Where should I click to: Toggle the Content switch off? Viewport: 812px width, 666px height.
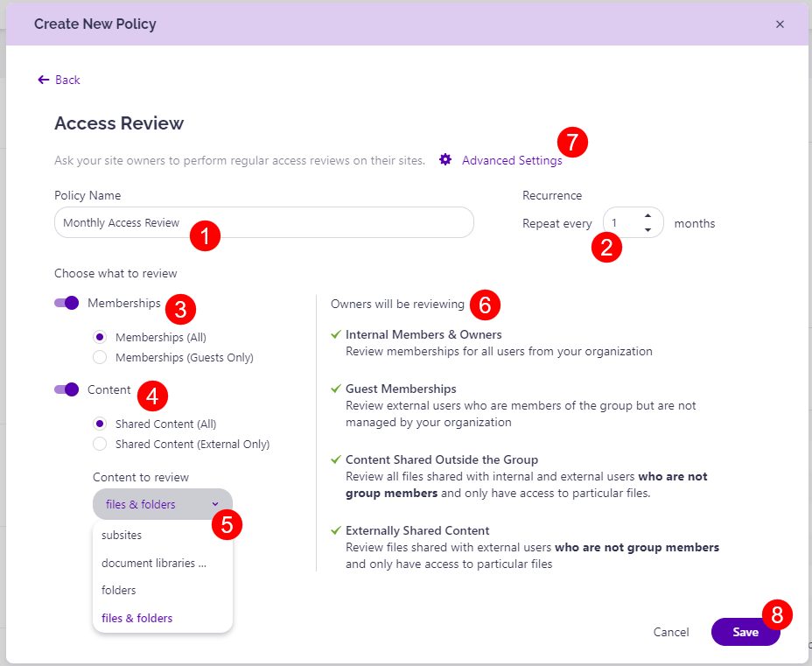click(x=66, y=389)
